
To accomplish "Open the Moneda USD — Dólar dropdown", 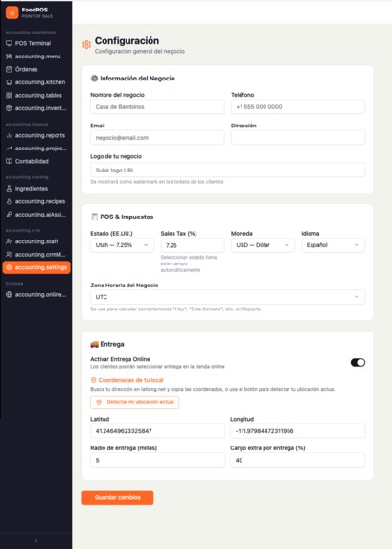I will [x=263, y=245].
